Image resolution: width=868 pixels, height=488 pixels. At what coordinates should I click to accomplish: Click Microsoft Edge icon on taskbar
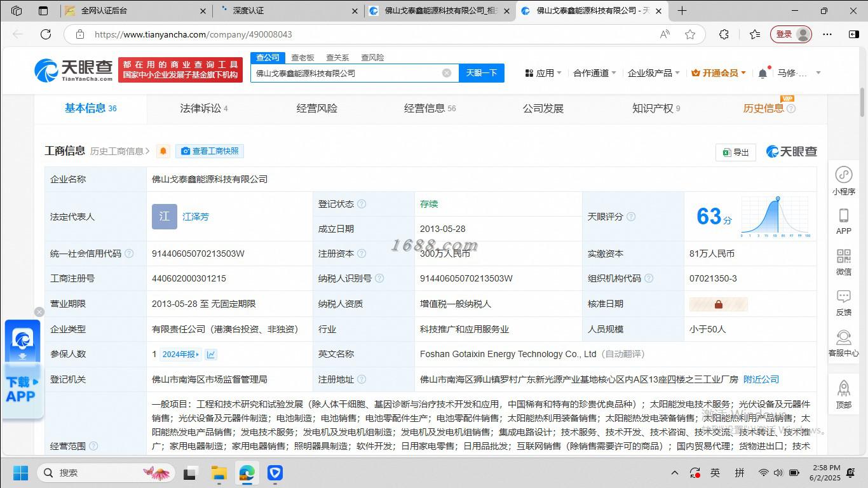[x=247, y=473]
